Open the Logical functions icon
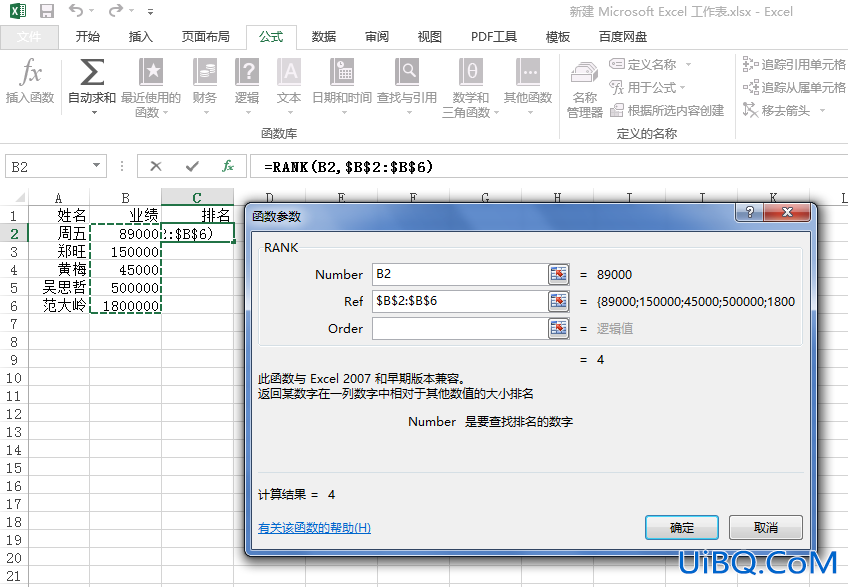The width and height of the screenshot is (848, 587). click(247, 72)
